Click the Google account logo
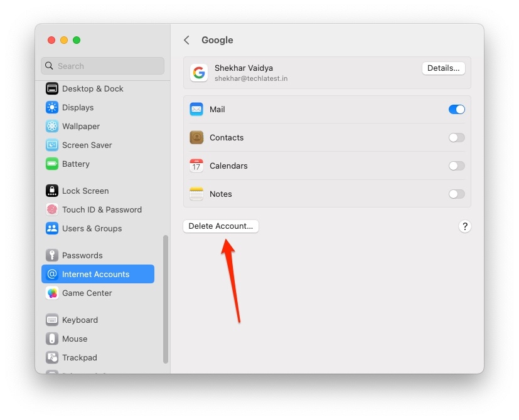The height and width of the screenshot is (420, 519). tap(199, 73)
